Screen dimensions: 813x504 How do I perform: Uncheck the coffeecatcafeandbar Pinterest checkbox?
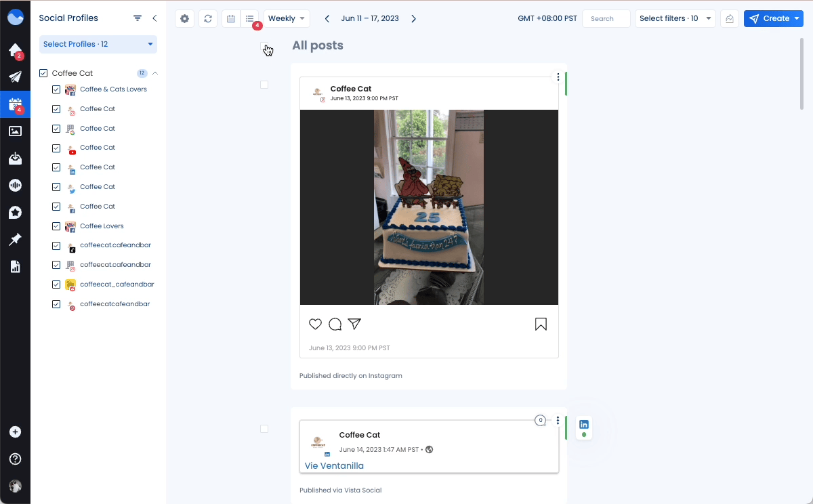pyautogui.click(x=56, y=304)
